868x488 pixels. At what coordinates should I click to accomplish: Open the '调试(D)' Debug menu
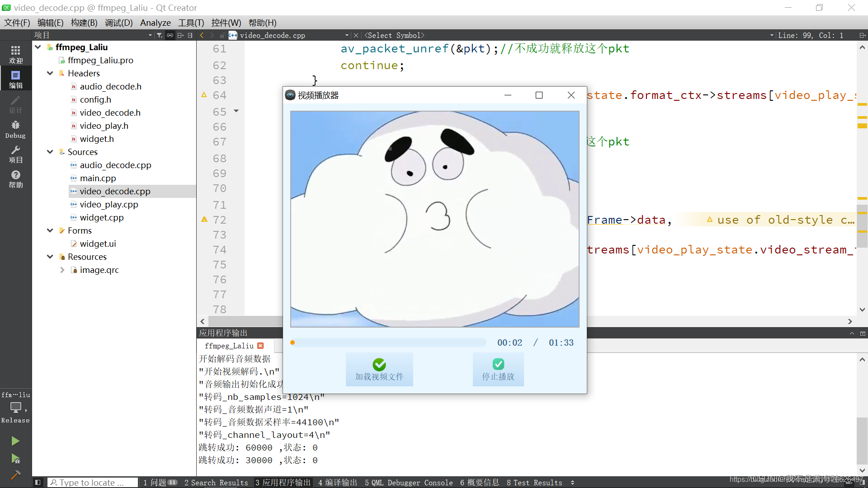click(118, 22)
